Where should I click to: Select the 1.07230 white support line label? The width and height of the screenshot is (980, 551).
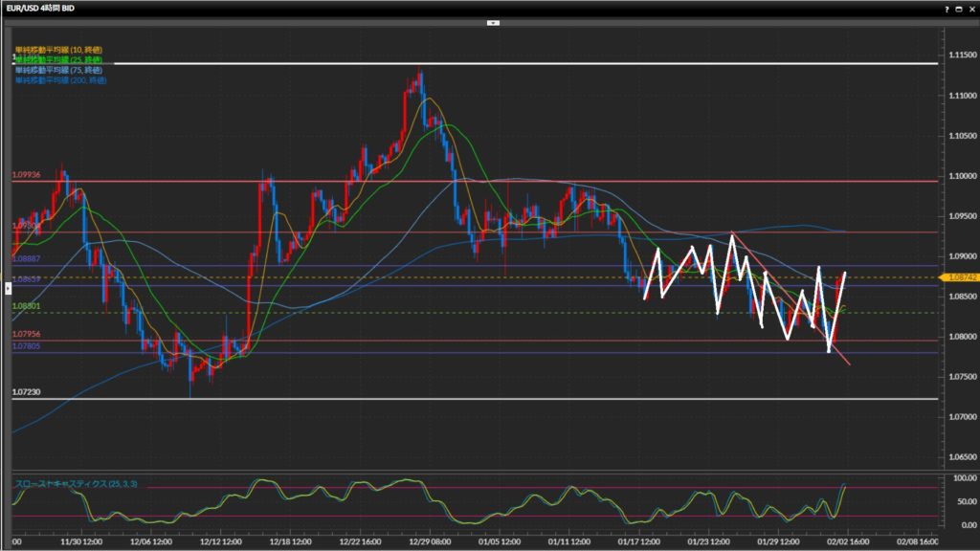(26, 392)
